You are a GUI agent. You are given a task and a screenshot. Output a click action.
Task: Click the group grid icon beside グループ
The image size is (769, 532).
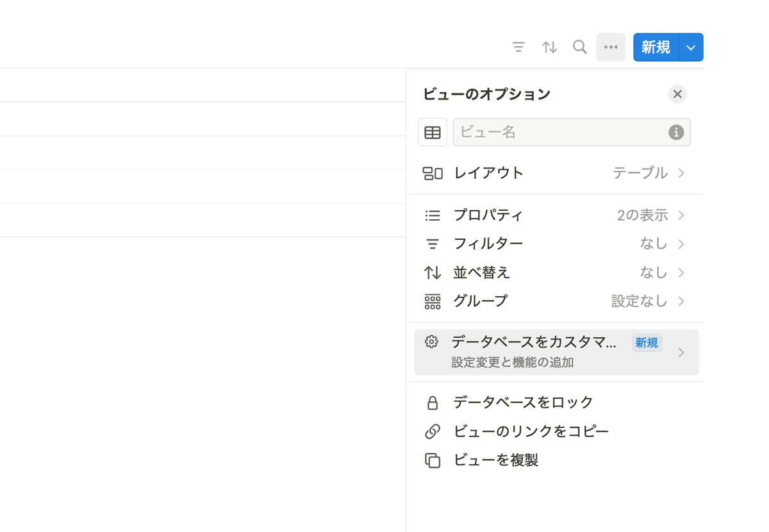(x=433, y=301)
